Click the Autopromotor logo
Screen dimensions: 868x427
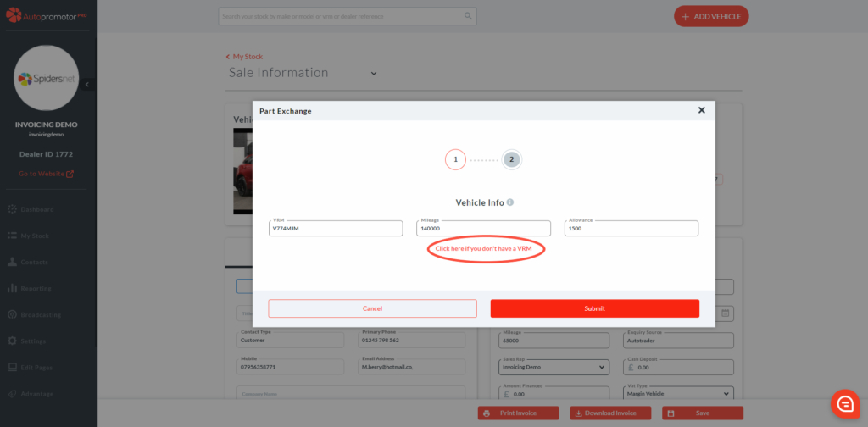[x=49, y=15]
